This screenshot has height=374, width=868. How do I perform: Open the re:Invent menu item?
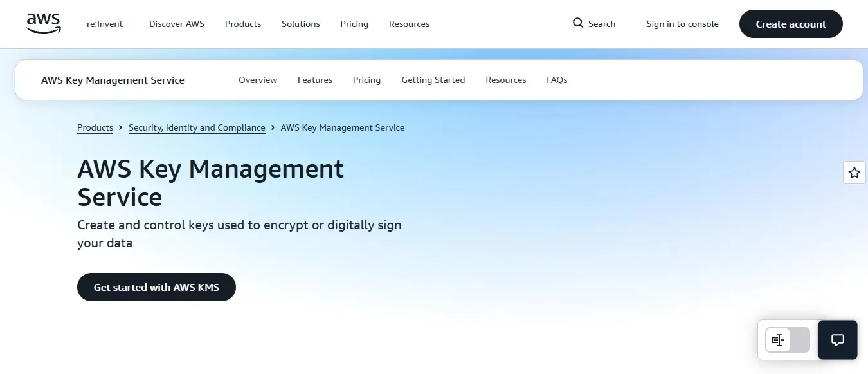[105, 24]
